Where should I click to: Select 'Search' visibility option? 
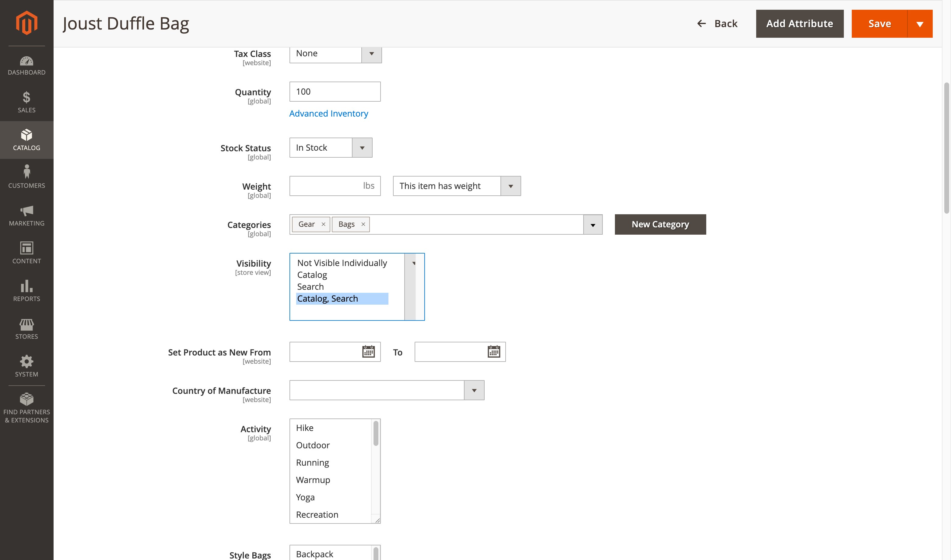click(342, 287)
